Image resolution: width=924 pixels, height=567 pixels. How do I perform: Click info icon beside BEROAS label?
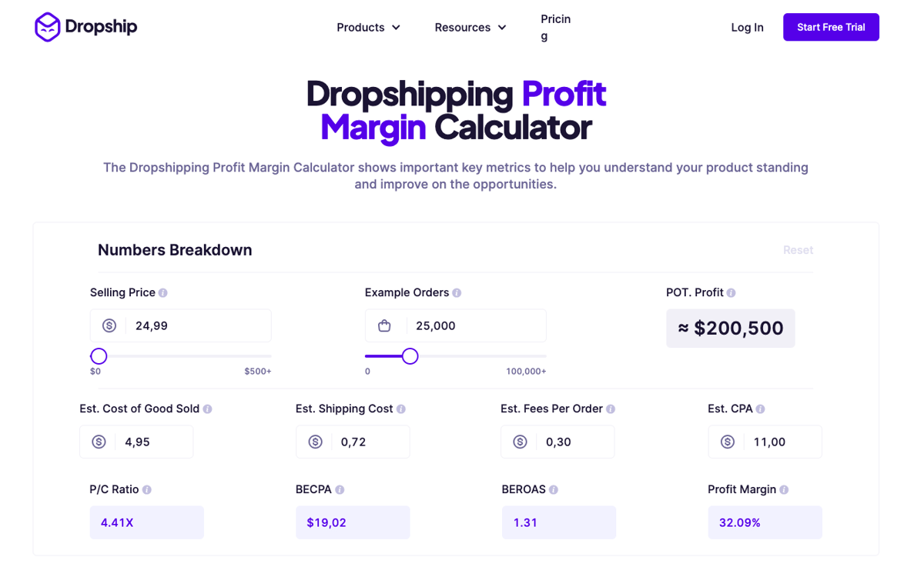tap(554, 490)
